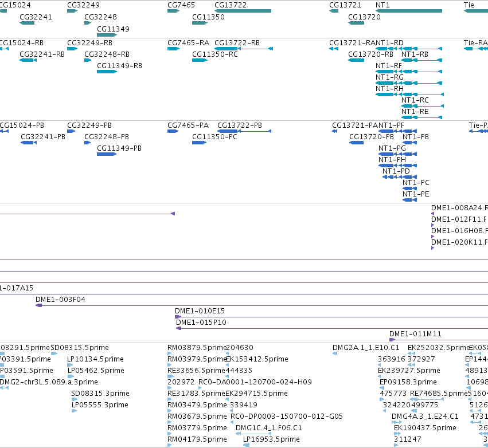Click transcript CG13722-RB label
Image resolution: width=488 pixels, height=448 pixels.
click(x=237, y=42)
